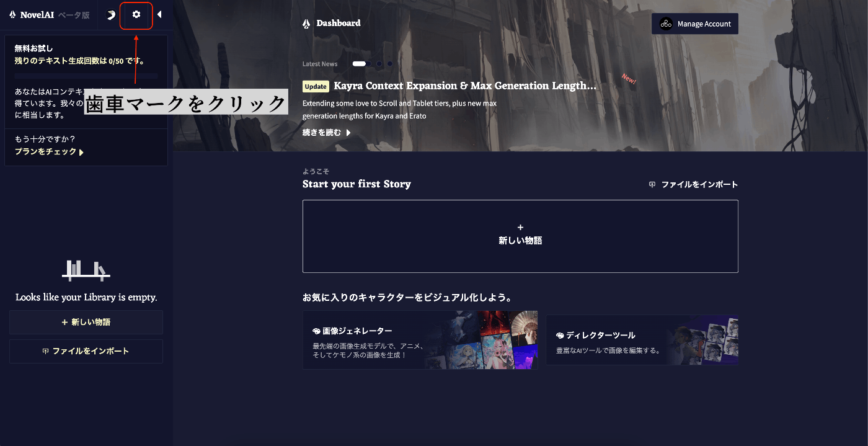This screenshot has width=868, height=446.
Task: Click the empty library bookshelf icon
Action: (86, 269)
